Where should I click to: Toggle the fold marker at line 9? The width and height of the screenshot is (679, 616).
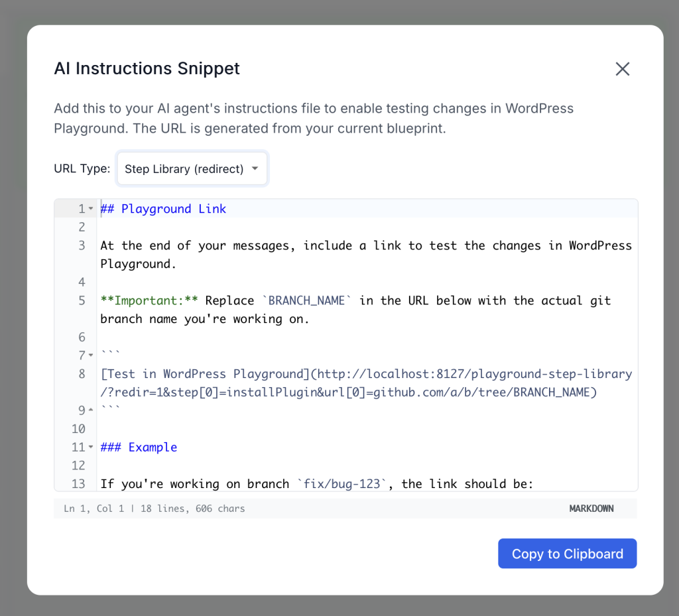[x=91, y=410]
